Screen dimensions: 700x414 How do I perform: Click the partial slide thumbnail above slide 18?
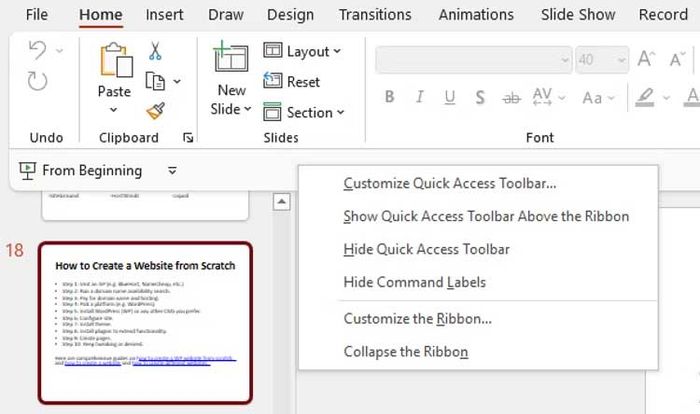[145, 205]
